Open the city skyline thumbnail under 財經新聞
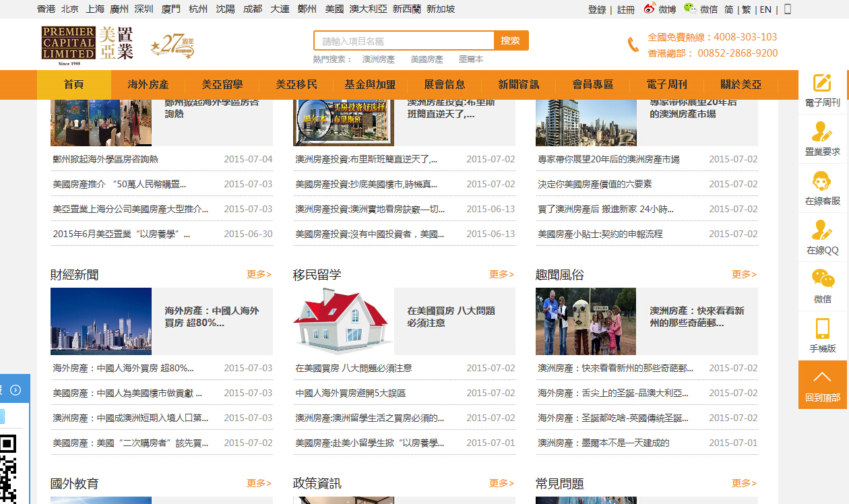849x504 pixels. (101, 321)
